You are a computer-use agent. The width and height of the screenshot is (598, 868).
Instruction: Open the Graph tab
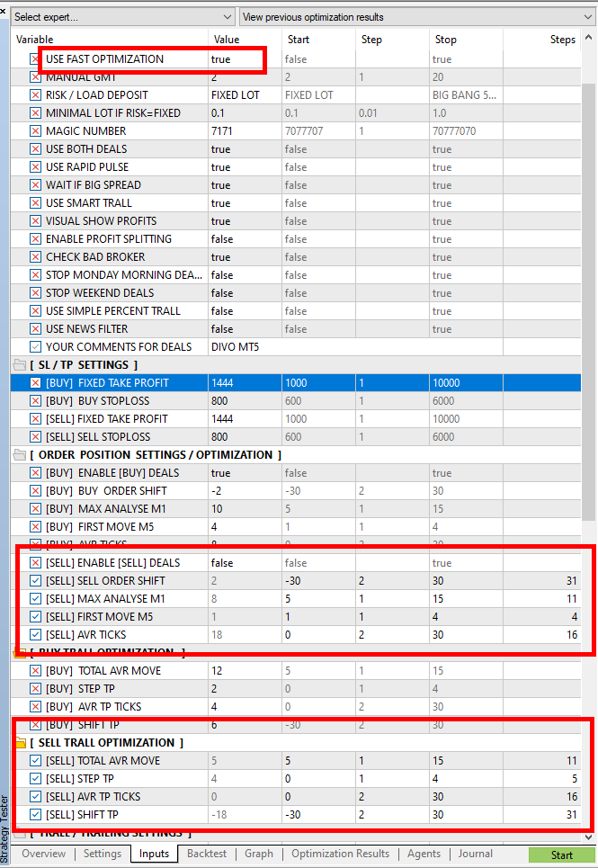pyautogui.click(x=259, y=854)
